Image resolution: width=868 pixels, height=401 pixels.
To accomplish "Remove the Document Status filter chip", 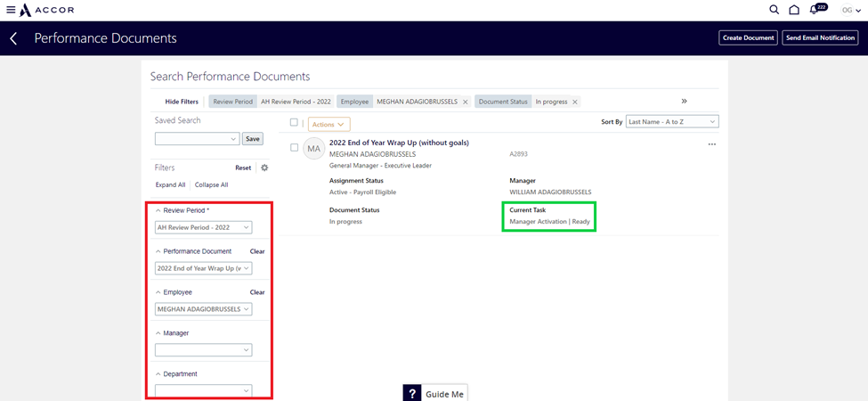I will click(x=574, y=102).
